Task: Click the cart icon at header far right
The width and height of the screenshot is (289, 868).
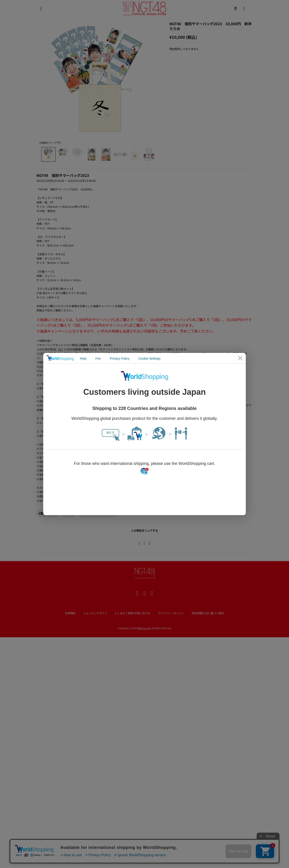Action: [x=244, y=9]
